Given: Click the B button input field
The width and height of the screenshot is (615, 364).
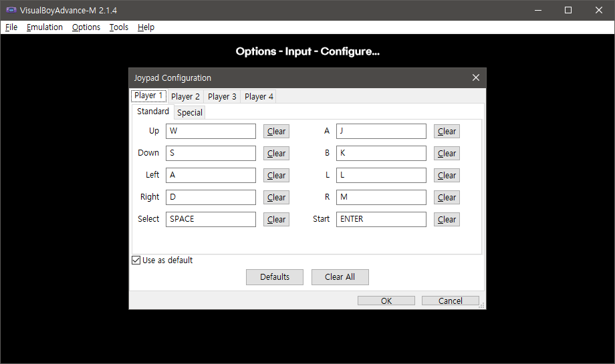Looking at the screenshot, I should [381, 153].
